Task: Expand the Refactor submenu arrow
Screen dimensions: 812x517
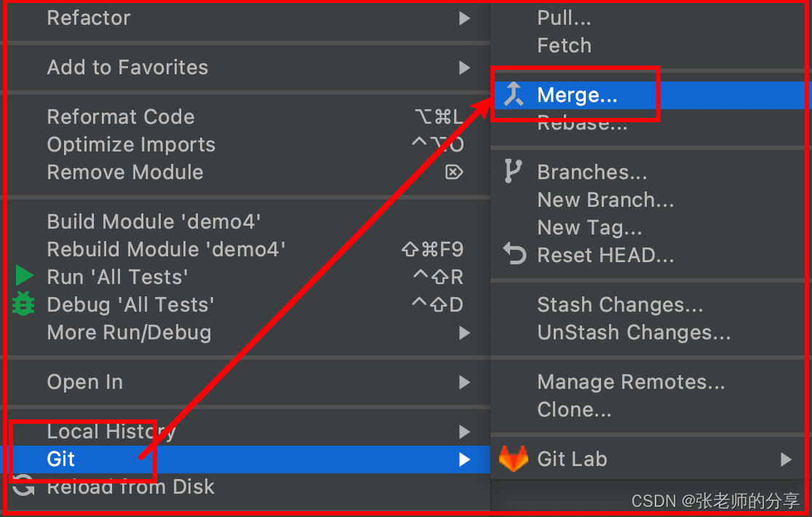Action: pyautogui.click(x=464, y=18)
